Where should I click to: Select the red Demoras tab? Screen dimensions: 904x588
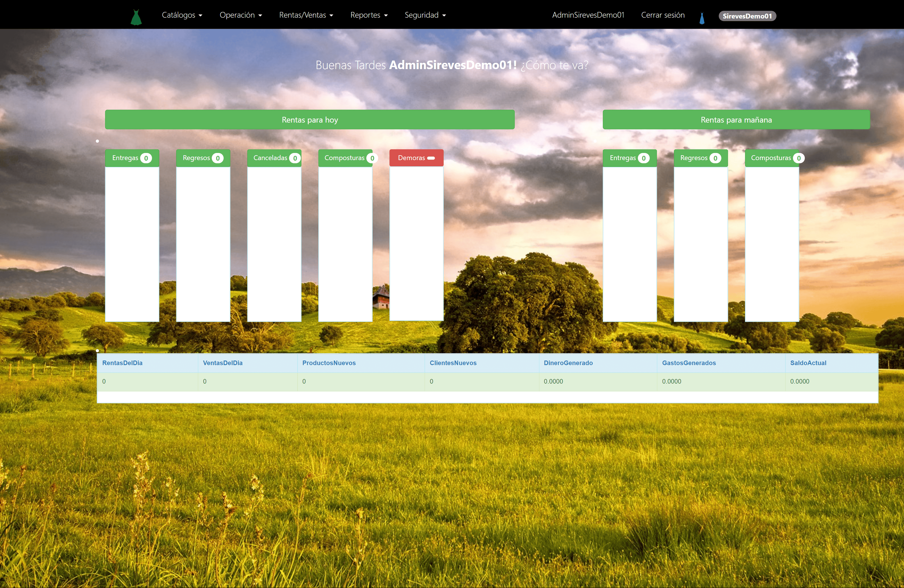[416, 158]
